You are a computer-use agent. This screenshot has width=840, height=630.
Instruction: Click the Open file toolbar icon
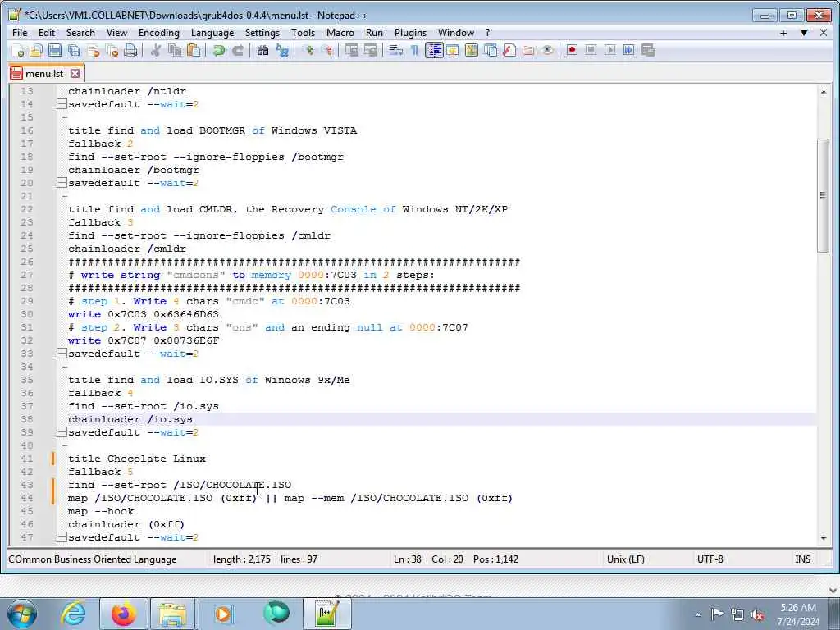[x=36, y=50]
